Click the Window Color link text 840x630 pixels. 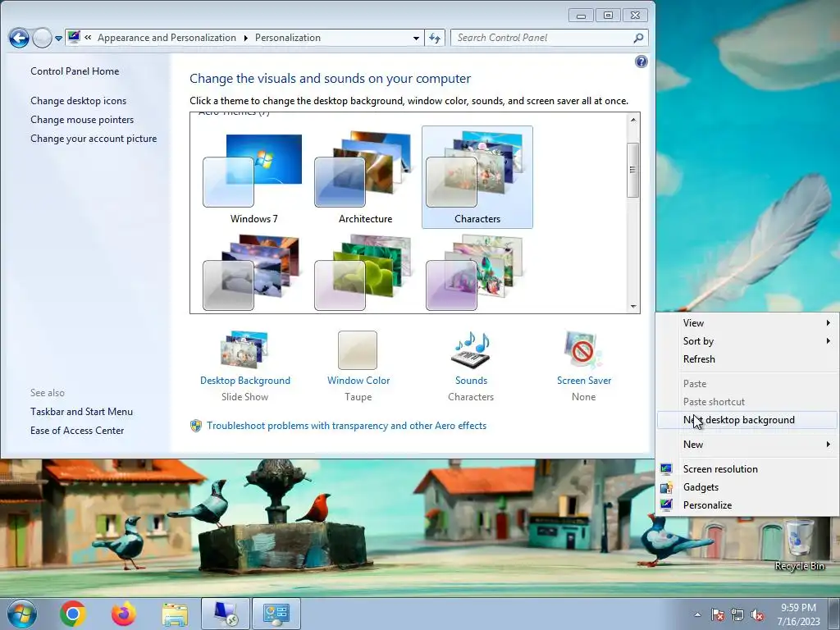point(358,381)
